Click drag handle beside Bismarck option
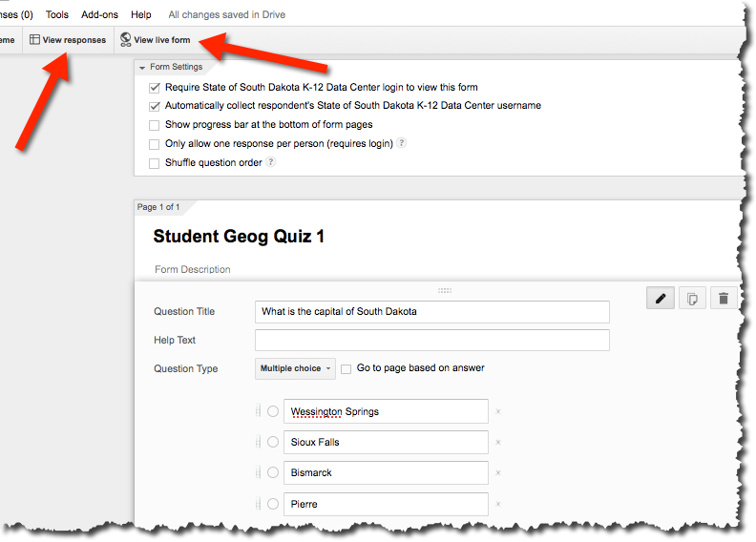 (258, 472)
